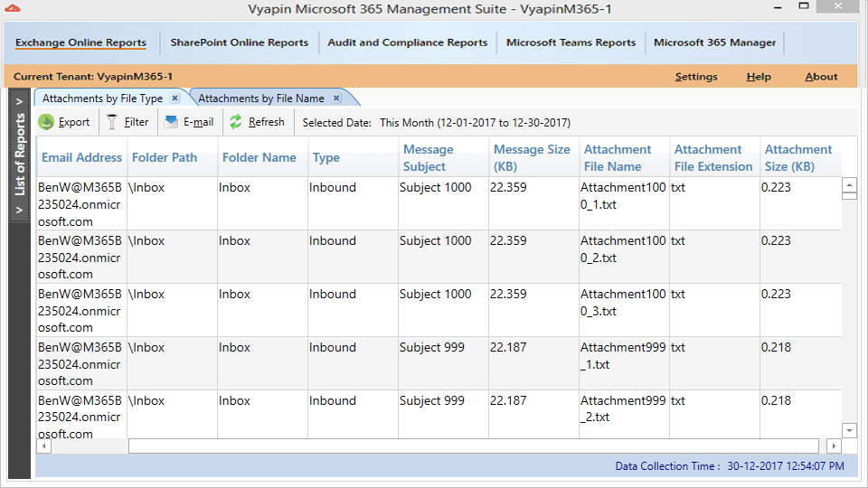Sort by Email Address column header
This screenshot has height=488, width=868.
pos(81,157)
